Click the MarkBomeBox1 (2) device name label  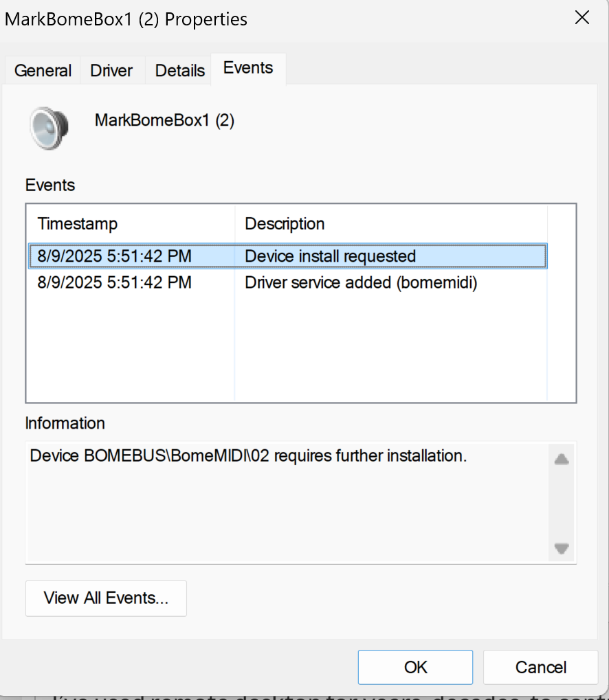tap(164, 121)
